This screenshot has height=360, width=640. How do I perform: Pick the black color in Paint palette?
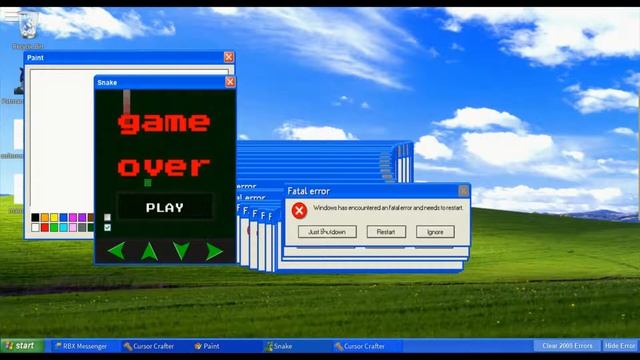[36, 218]
